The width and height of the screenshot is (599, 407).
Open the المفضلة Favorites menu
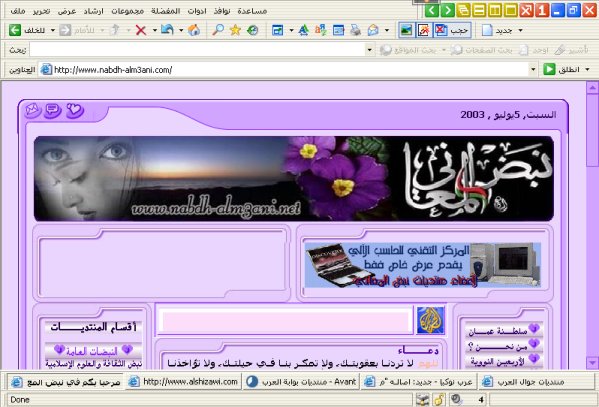(x=165, y=11)
